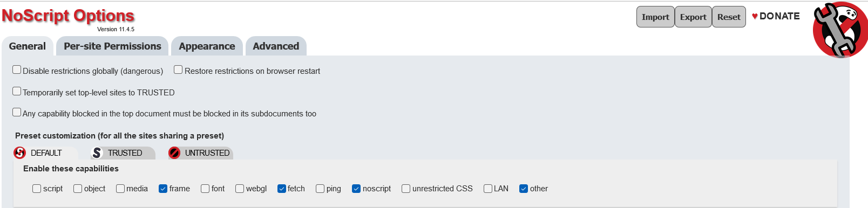Screen dimensions: 868x208
Task: Uncheck the fetch capability
Action: (x=282, y=189)
